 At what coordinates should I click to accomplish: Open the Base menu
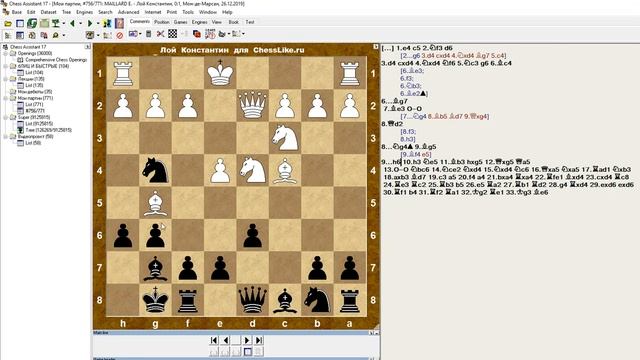point(16,12)
